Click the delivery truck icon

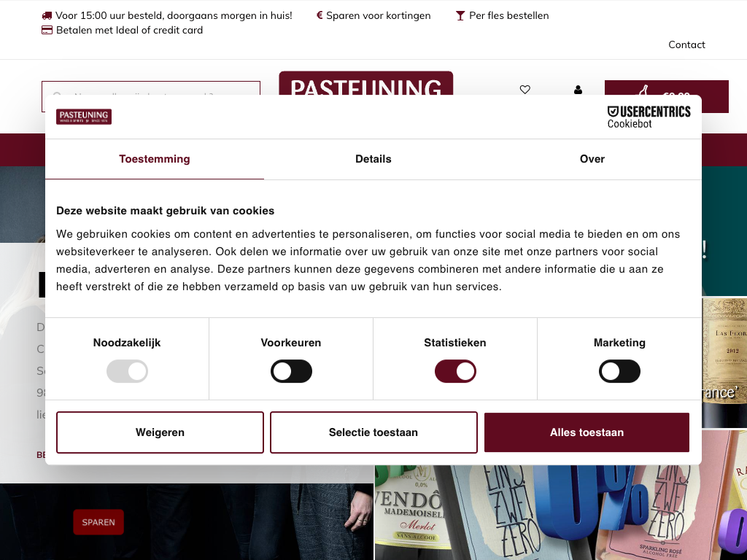[x=47, y=15]
